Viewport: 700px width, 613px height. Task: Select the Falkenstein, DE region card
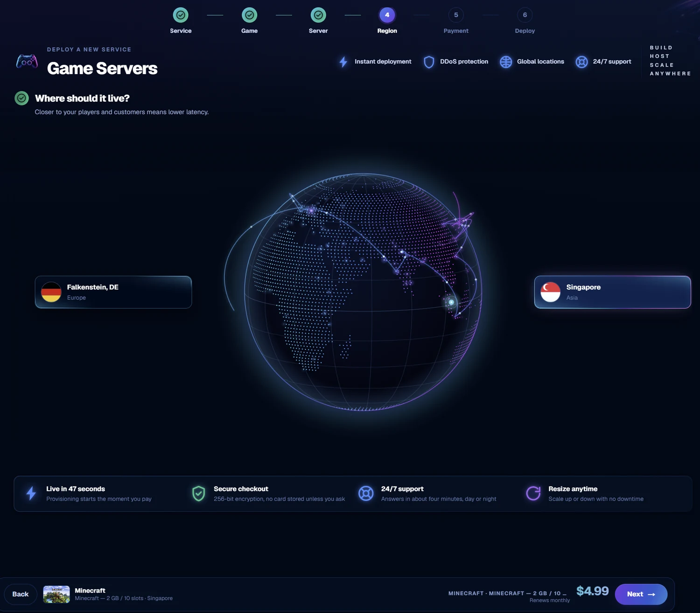click(x=113, y=292)
